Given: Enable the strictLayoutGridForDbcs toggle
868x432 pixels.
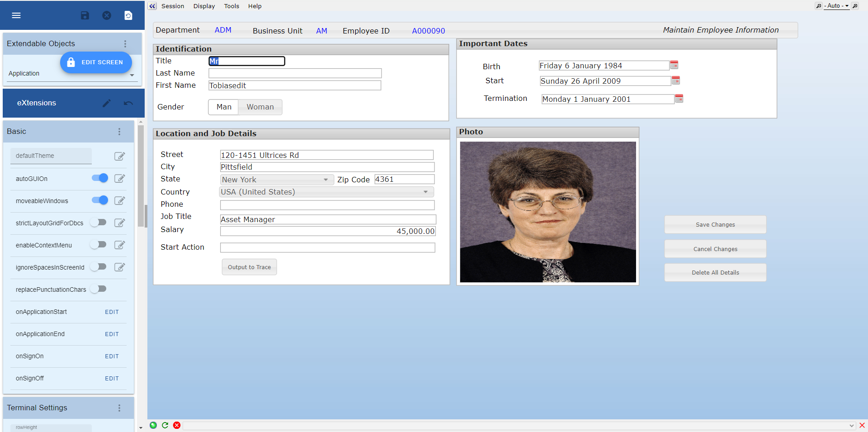Looking at the screenshot, I should 98,223.
